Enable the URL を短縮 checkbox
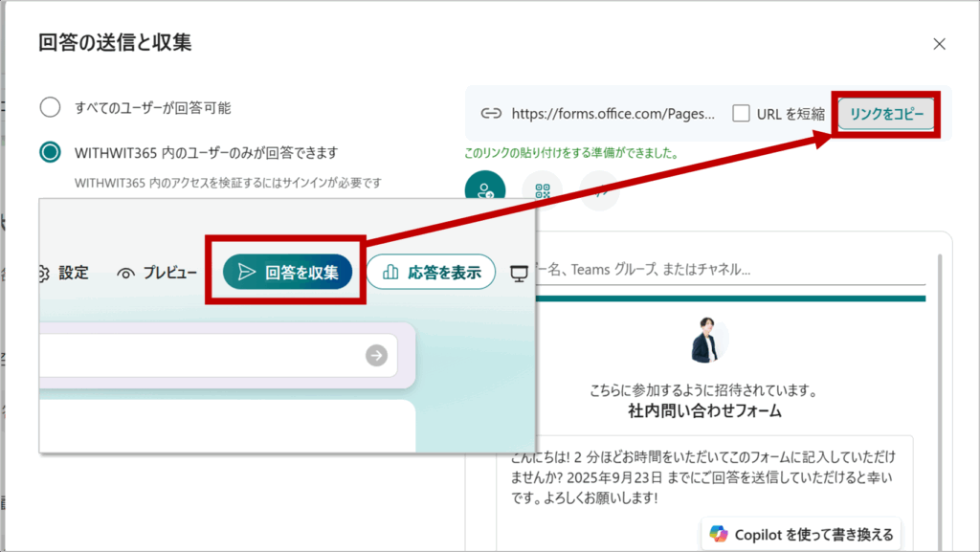Viewport: 980px width, 552px height. click(x=741, y=114)
